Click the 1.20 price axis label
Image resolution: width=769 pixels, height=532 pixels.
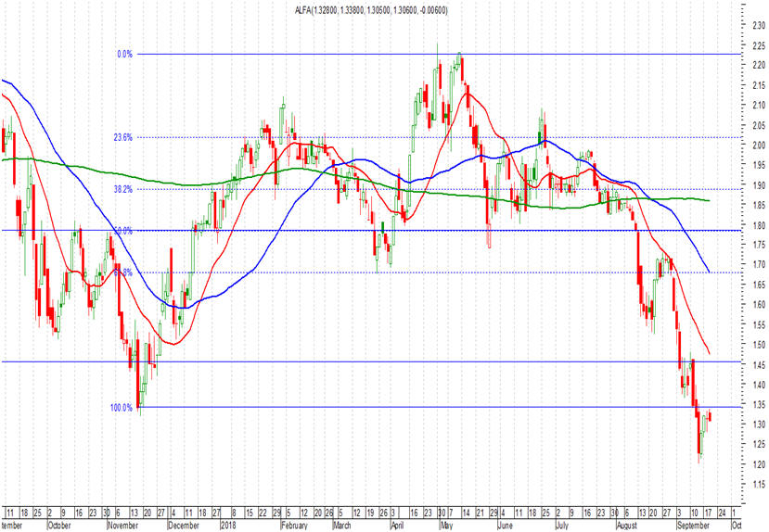[x=759, y=464]
